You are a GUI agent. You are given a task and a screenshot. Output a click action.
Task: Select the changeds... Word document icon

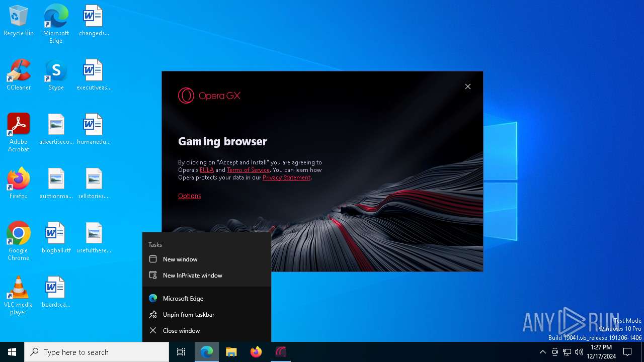pyautogui.click(x=94, y=21)
